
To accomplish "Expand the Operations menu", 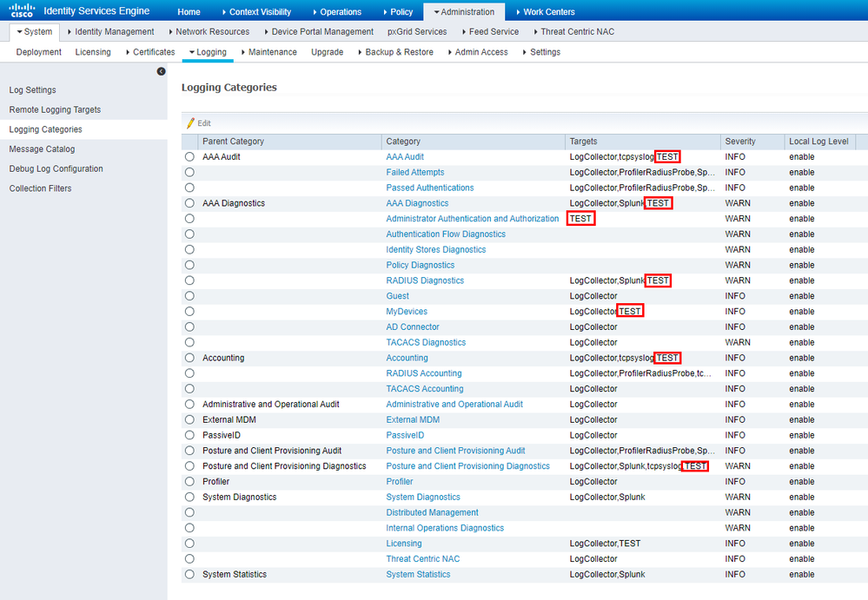I will tap(336, 11).
